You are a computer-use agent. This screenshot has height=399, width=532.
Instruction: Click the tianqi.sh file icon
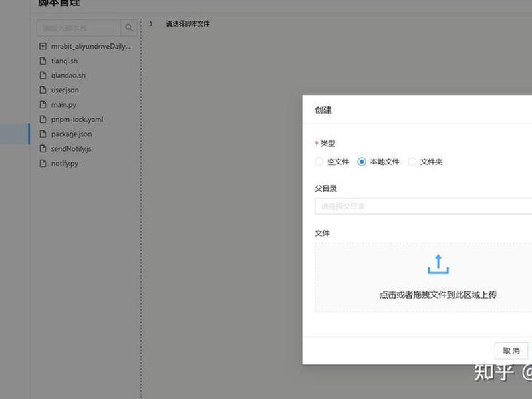43,61
